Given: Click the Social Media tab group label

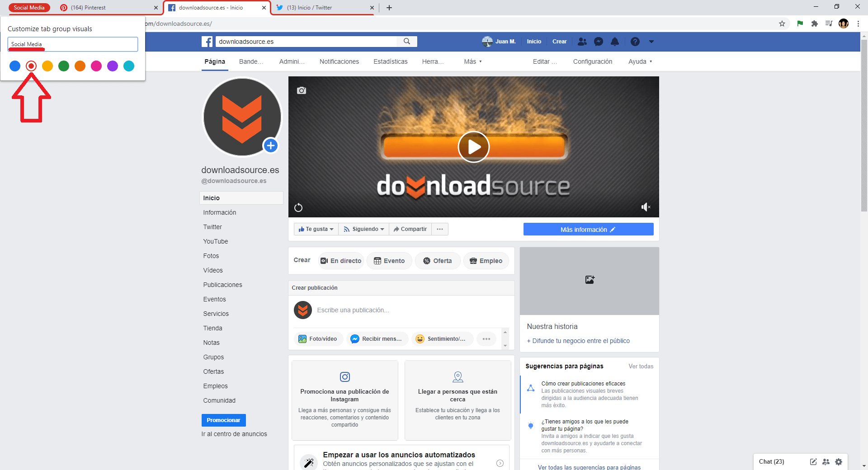Looking at the screenshot, I should coord(29,8).
